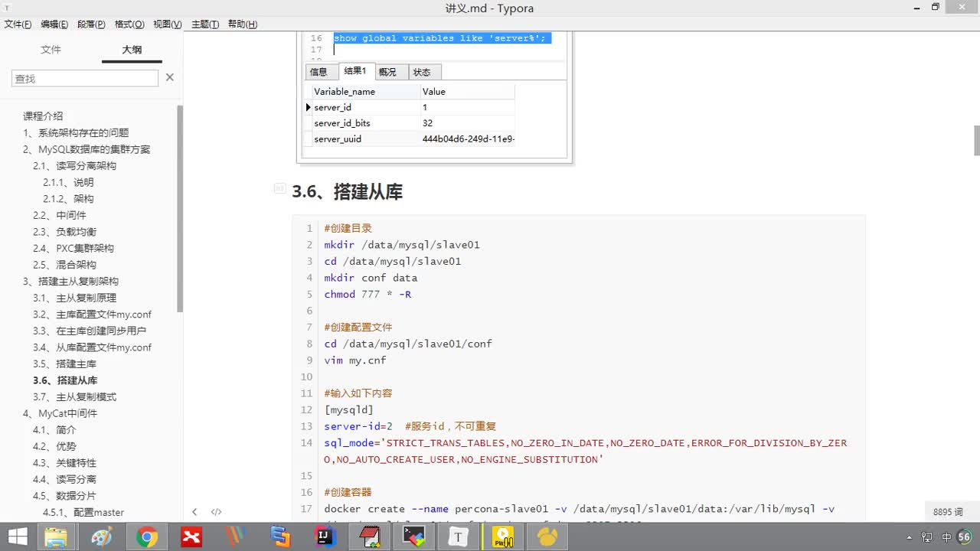The width and height of the screenshot is (980, 551).
Task: Open the 主题(T) menu
Action: point(205,24)
